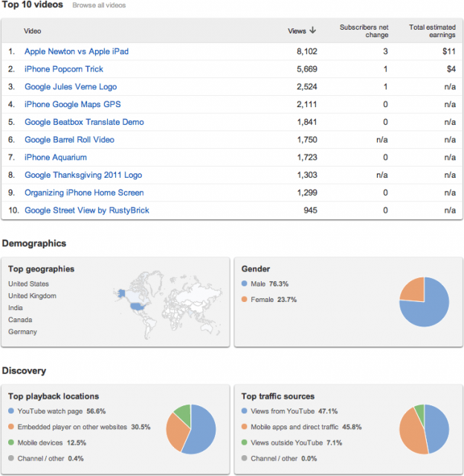The image size is (464, 476).
Task: Click Channel / other 0.4% label
Action: (x=51, y=458)
